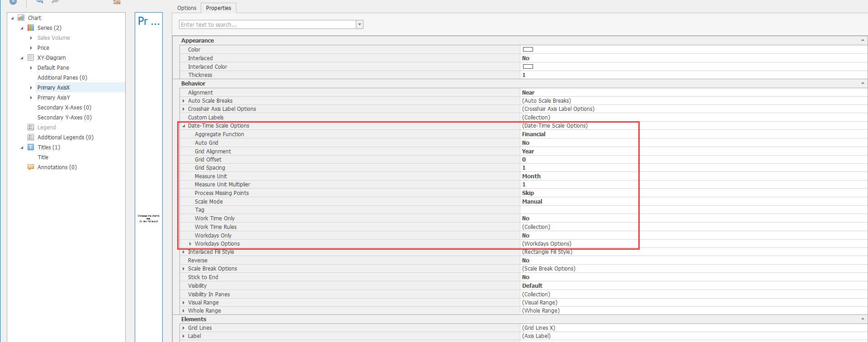Click the Visibility value 'Default'
The width and height of the screenshot is (868, 342).
pyautogui.click(x=532, y=286)
